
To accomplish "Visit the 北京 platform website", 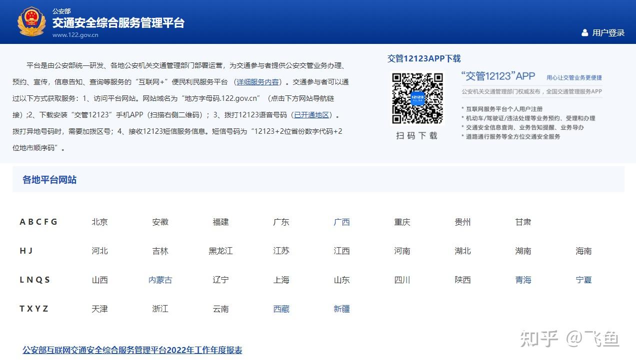I will [99, 222].
